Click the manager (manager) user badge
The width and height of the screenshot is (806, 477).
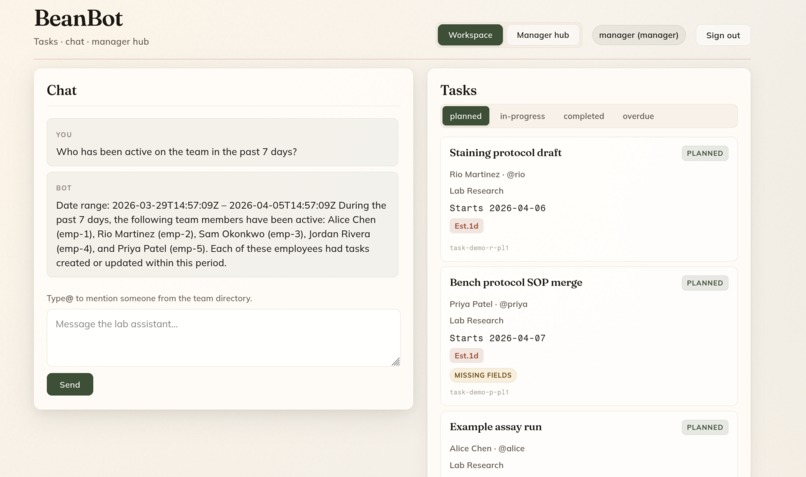(x=638, y=35)
